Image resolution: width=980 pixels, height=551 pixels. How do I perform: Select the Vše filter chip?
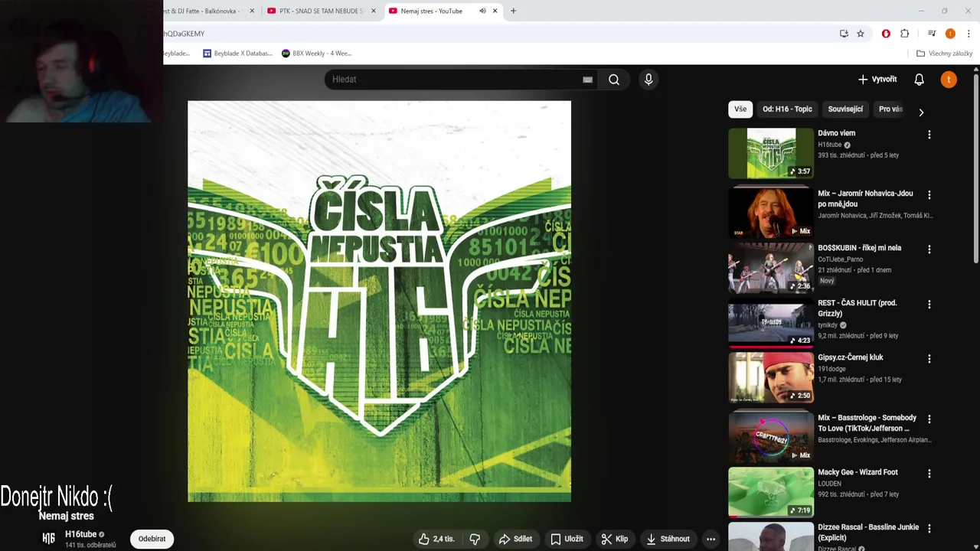(x=740, y=109)
